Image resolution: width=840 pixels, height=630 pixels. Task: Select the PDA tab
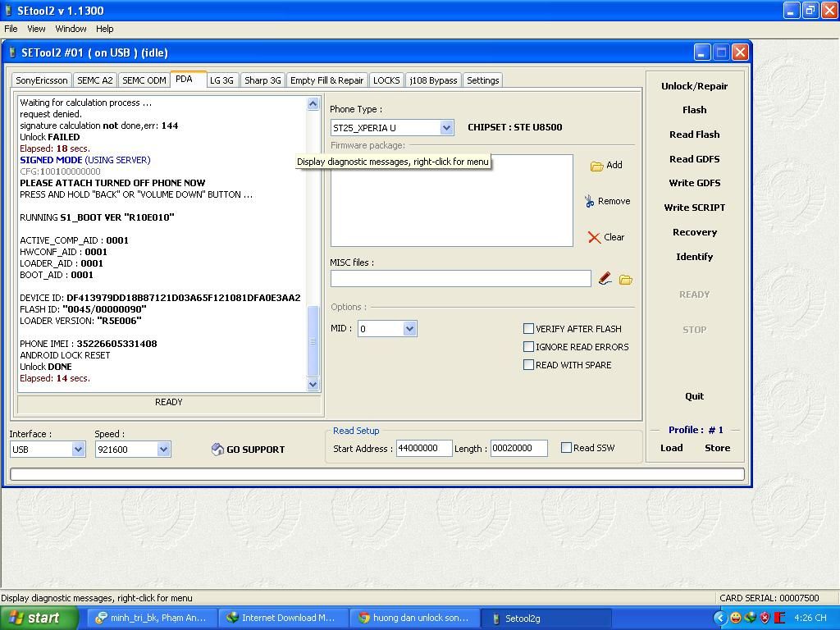click(188, 80)
